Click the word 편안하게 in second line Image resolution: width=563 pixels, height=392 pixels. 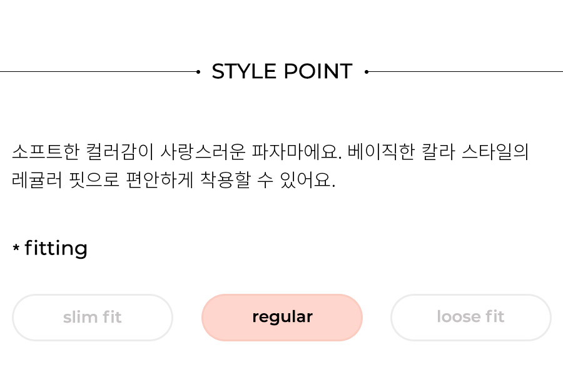160,179
